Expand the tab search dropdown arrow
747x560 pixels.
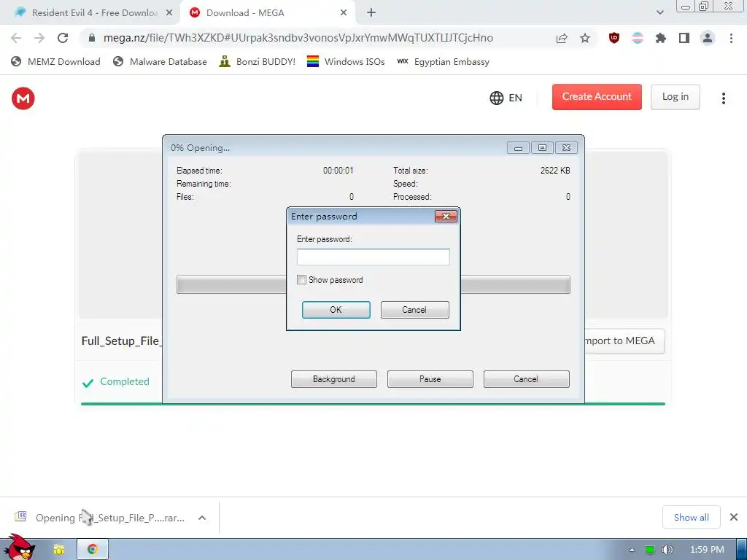point(659,12)
